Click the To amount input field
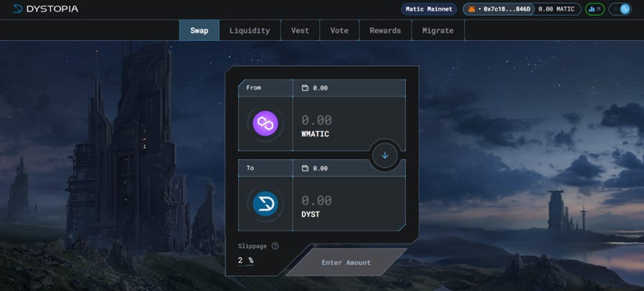 [x=317, y=200]
